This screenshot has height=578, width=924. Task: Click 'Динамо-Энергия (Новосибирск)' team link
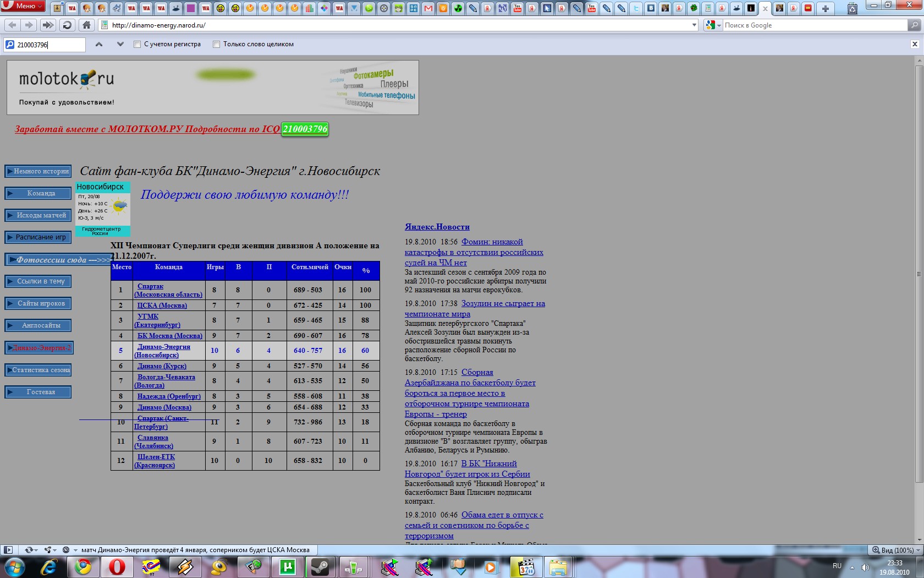163,351
